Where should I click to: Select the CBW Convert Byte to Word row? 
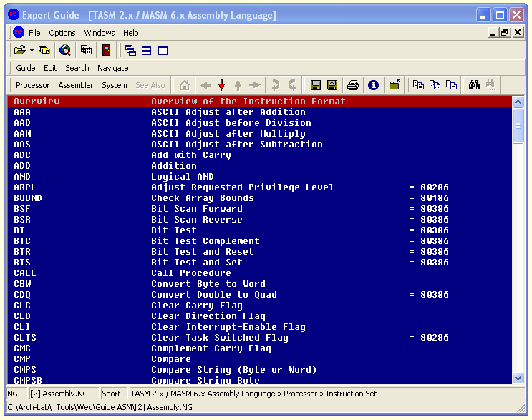(x=259, y=284)
